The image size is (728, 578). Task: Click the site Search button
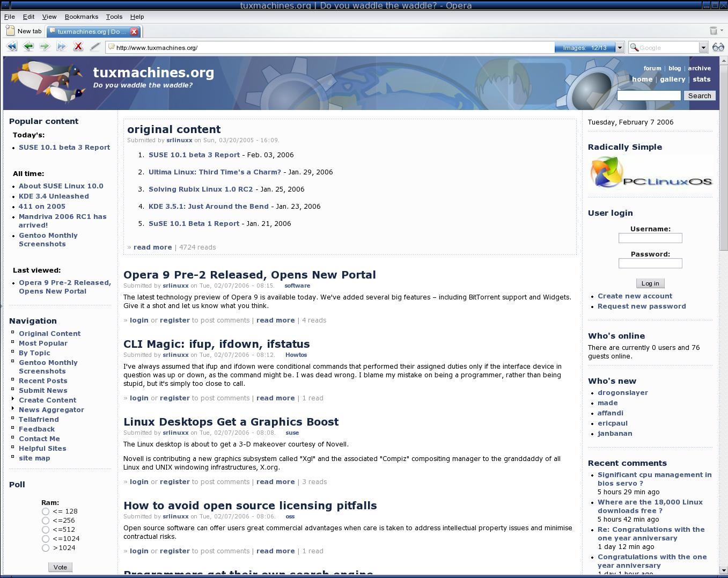click(x=700, y=96)
